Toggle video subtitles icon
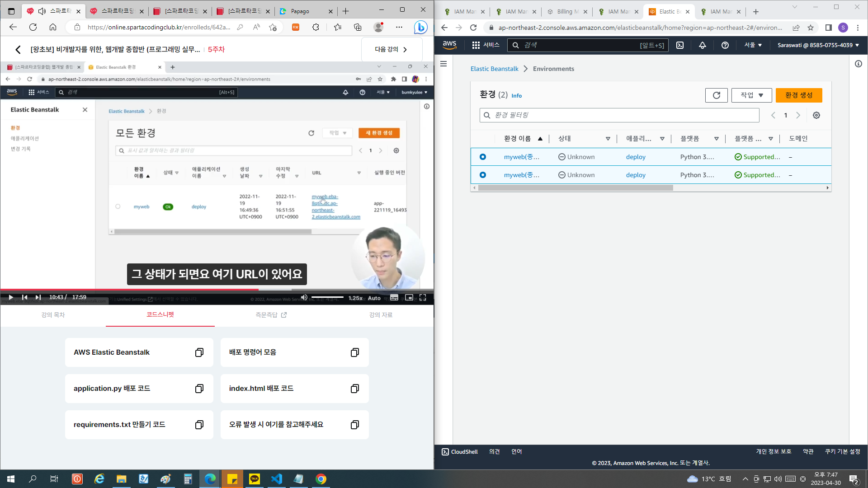Image resolution: width=868 pixels, height=488 pixels. (394, 297)
